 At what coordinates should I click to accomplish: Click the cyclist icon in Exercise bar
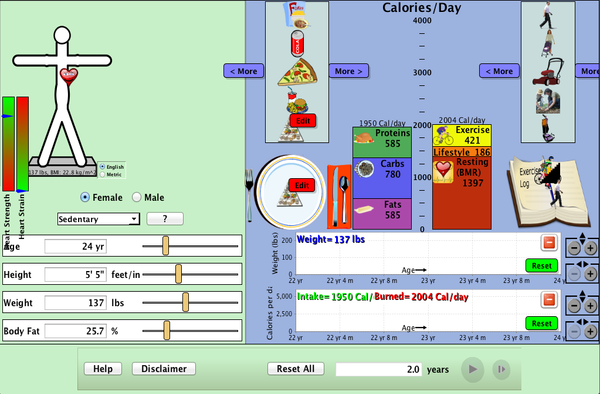coord(443,136)
